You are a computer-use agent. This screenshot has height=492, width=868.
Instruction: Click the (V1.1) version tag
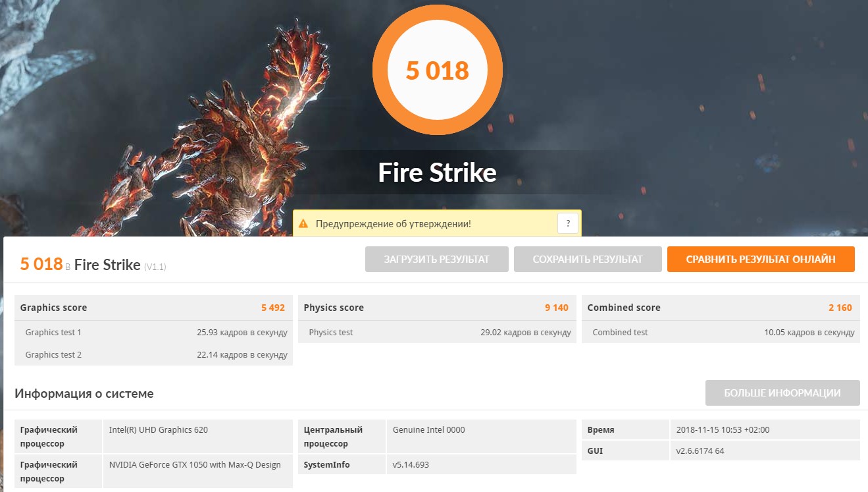pos(155,267)
